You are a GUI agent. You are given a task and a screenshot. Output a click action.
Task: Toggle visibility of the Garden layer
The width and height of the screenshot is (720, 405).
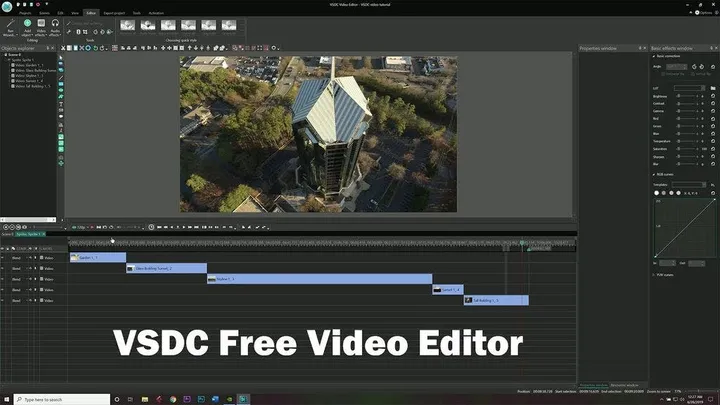click(x=2, y=258)
